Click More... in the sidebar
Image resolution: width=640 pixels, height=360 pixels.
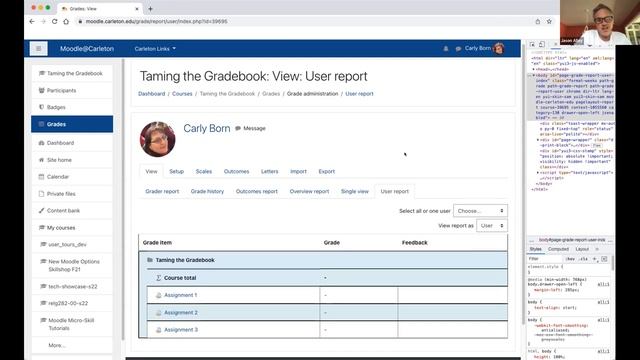(57, 345)
